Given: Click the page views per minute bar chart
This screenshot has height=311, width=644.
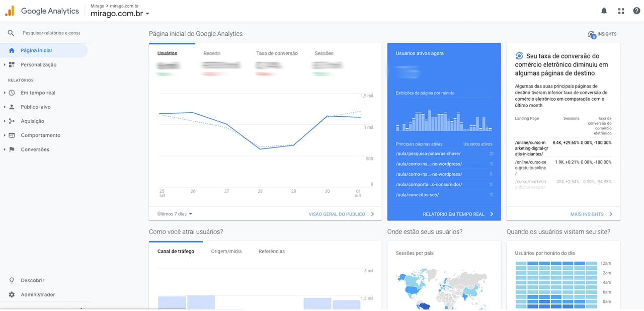Looking at the screenshot, I should click(443, 120).
